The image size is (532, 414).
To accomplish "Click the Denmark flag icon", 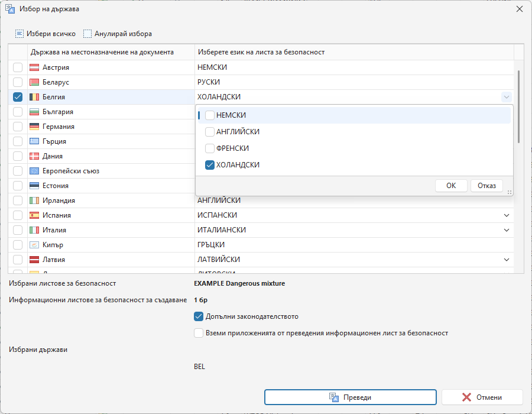I will point(34,156).
